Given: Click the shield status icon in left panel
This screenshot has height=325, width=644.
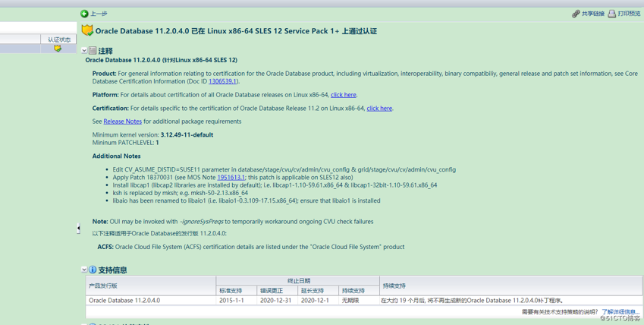Looking at the screenshot, I should point(58,49).
